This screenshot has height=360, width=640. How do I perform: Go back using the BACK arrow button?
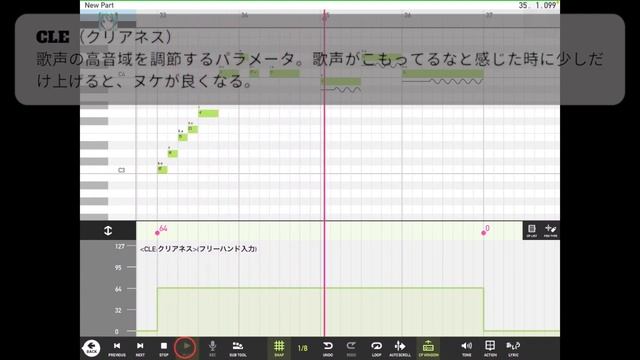point(91,348)
